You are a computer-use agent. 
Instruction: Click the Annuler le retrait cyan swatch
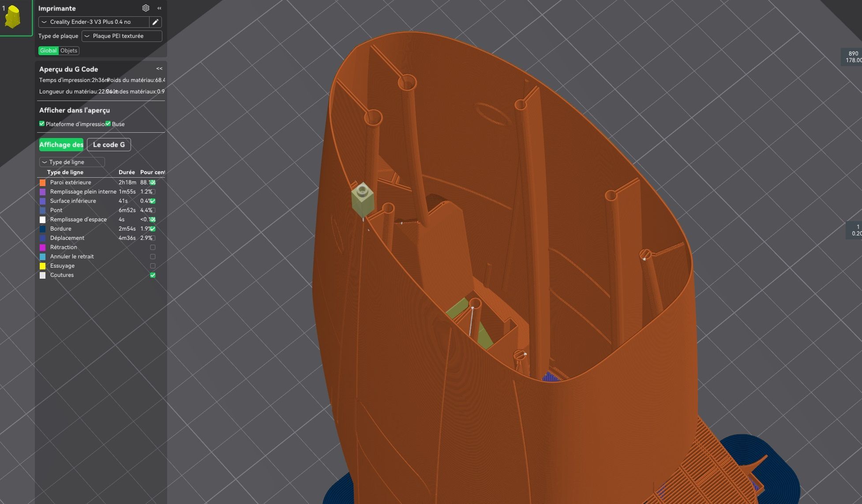point(43,257)
